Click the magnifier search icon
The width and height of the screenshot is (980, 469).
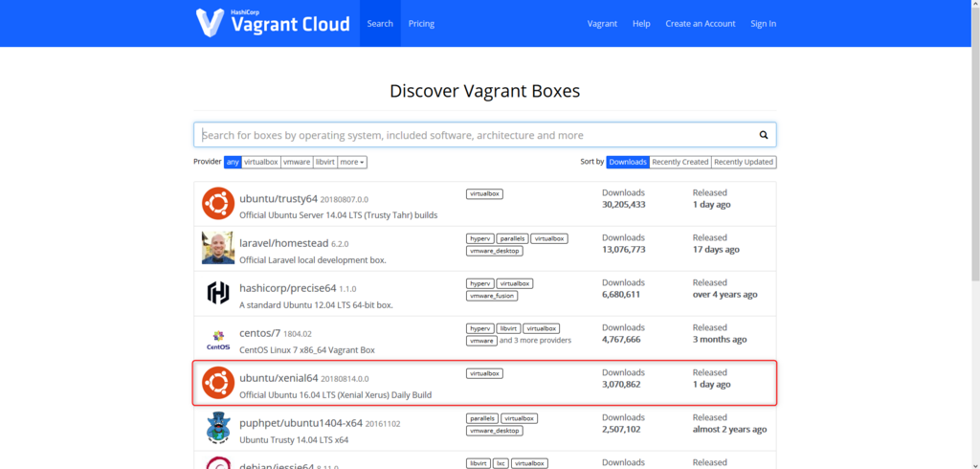pyautogui.click(x=763, y=135)
